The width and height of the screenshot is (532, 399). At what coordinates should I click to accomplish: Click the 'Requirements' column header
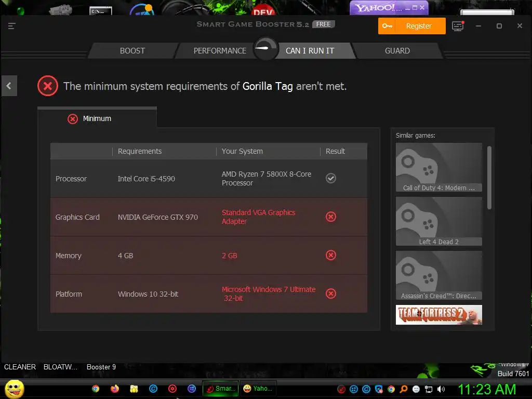[x=139, y=151]
